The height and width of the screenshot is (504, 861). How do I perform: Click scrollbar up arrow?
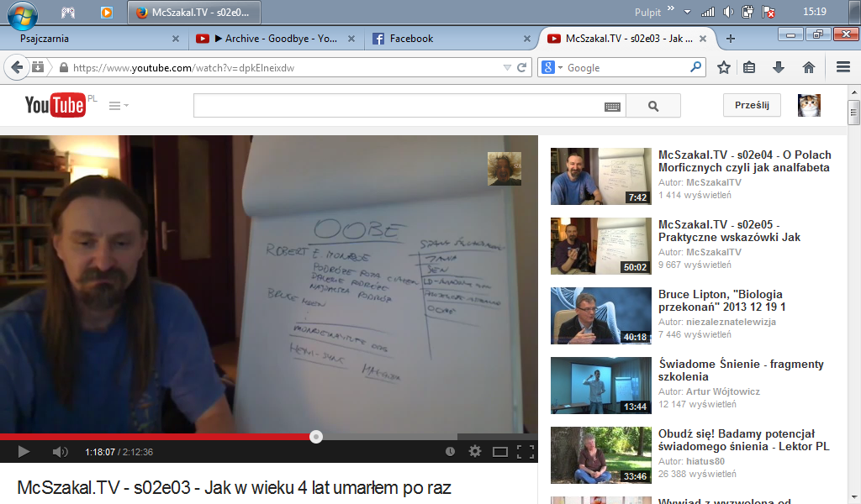[854, 92]
